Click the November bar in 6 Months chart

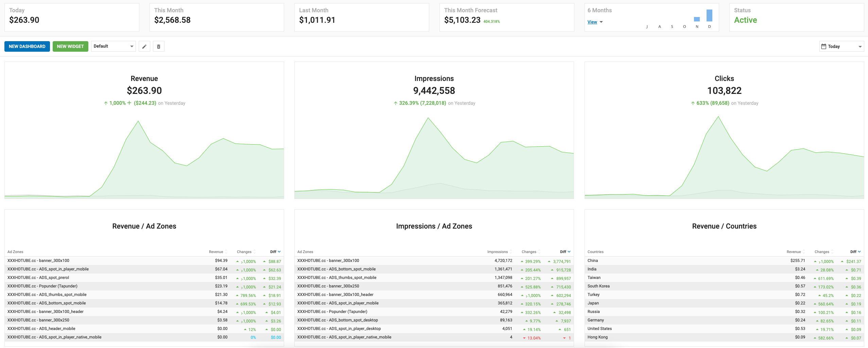[697, 19]
